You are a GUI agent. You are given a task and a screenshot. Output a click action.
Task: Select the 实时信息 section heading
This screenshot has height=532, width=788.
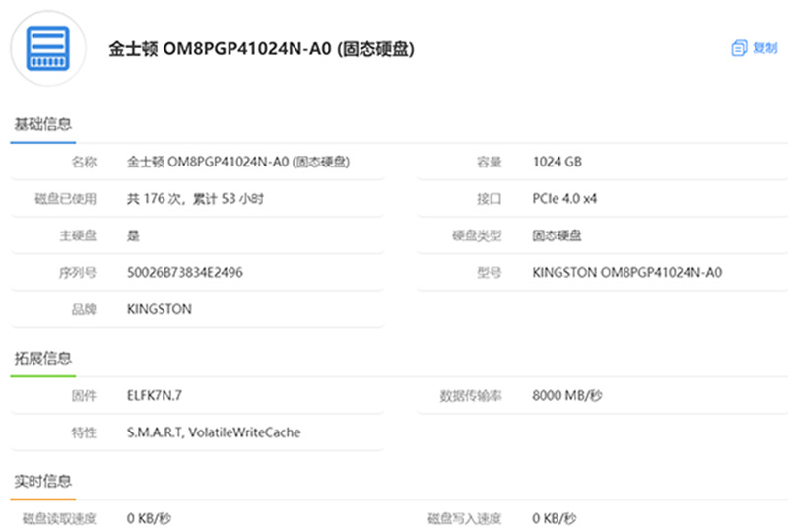(x=43, y=481)
